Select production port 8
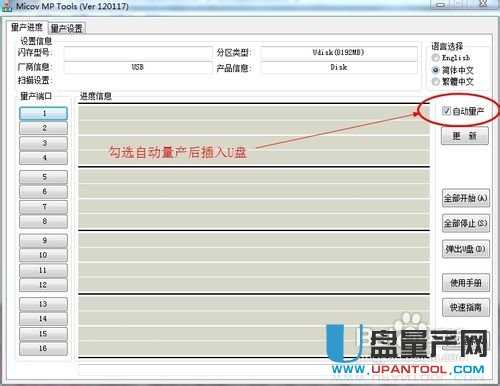This screenshot has height=386, width=500. point(44,221)
